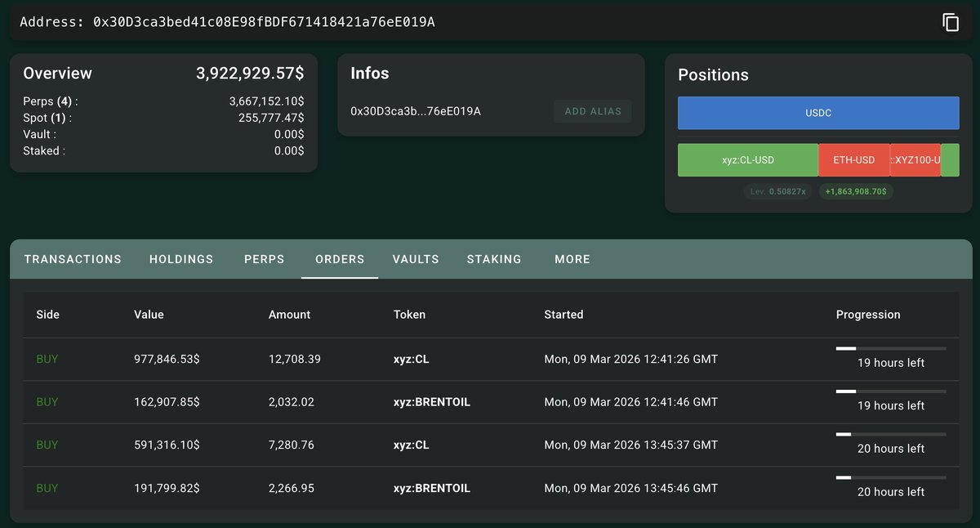The width and height of the screenshot is (980, 528).
Task: Click the +1,863,908.70$ profit badge
Action: [856, 191]
